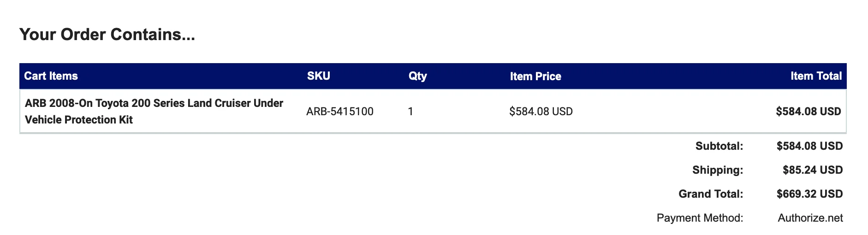Viewport: 868px width, 235px height.
Task: Select the shipping cost $85.24 USD
Action: [x=813, y=170]
